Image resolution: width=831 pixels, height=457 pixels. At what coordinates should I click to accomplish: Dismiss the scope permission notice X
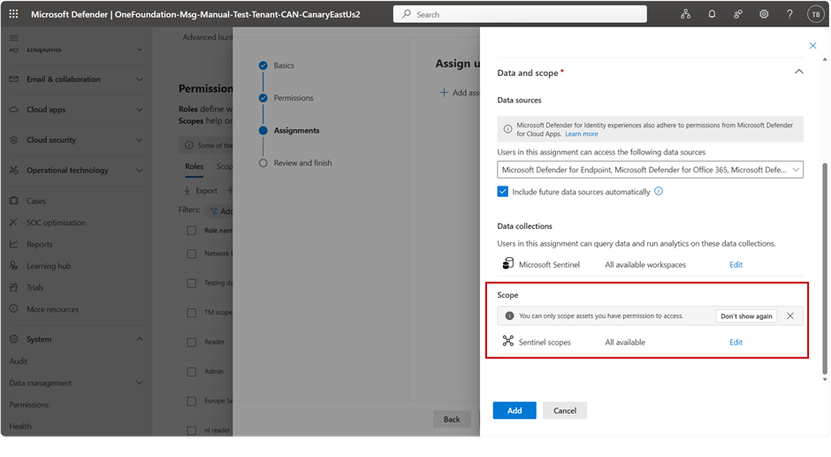(790, 316)
